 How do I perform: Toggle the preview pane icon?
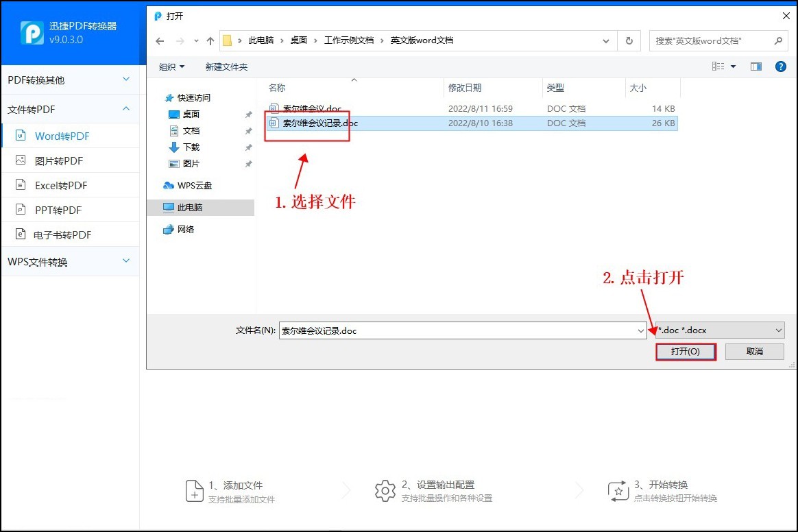point(756,66)
